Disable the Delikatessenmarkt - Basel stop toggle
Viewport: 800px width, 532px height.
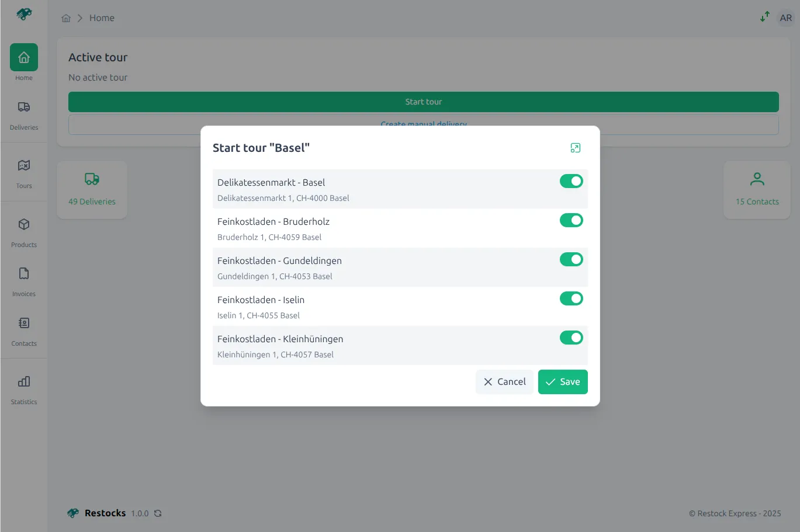tap(571, 181)
